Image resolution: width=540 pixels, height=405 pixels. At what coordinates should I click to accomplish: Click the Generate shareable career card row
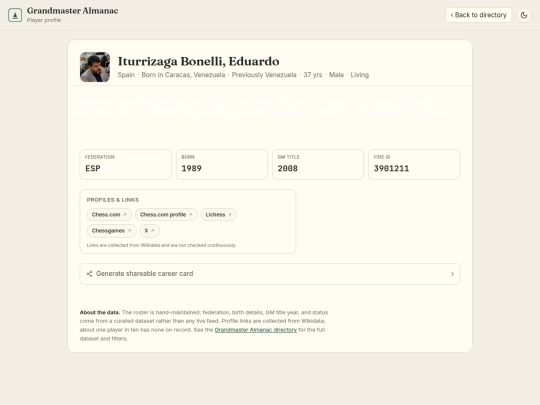tap(270, 274)
